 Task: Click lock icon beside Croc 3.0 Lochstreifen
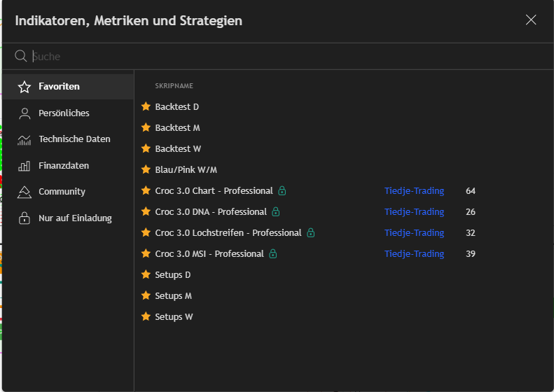pyautogui.click(x=311, y=232)
